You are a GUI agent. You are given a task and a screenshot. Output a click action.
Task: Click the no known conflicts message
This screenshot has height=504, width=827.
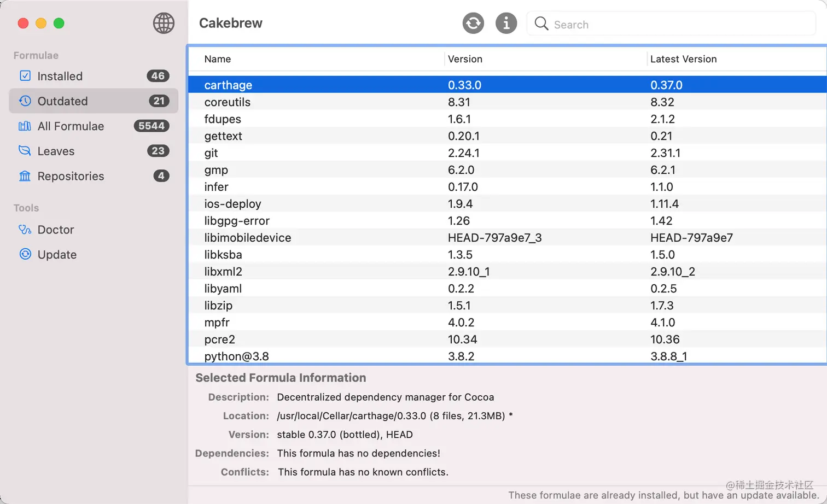point(363,471)
